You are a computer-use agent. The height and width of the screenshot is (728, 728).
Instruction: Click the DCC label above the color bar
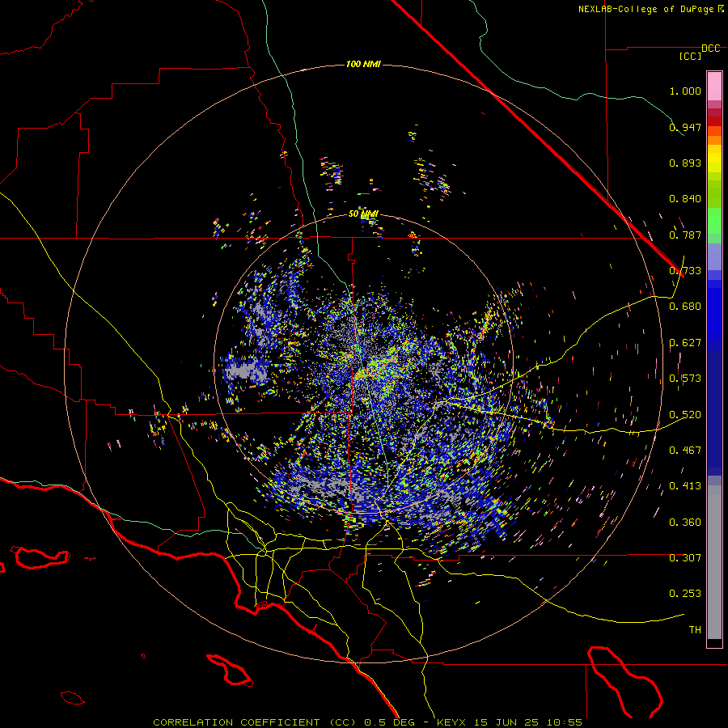[x=711, y=49]
